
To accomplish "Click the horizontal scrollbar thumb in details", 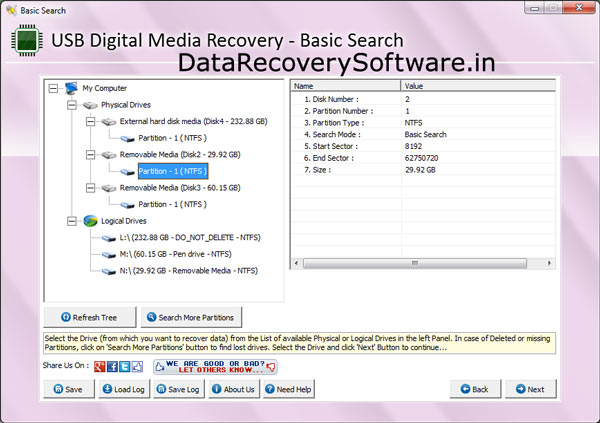I will tap(415, 263).
